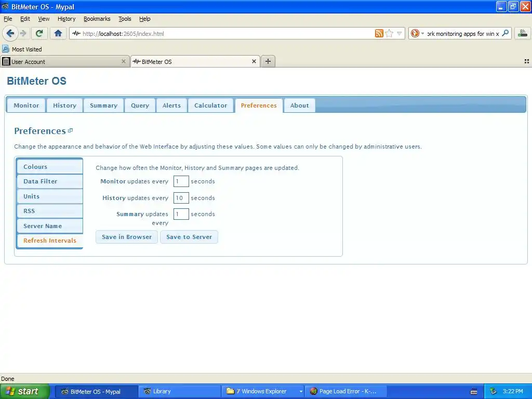Click the Save to Server button
The image size is (532, 399).
pos(189,237)
